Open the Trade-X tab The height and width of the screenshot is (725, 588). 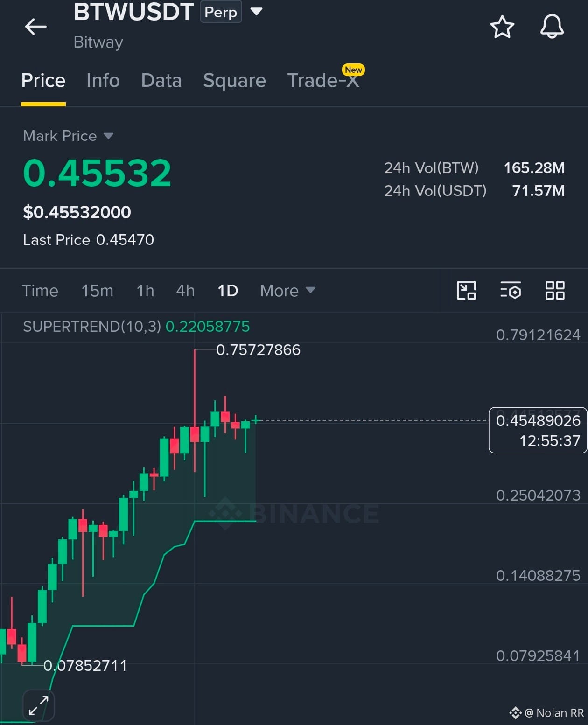323,81
